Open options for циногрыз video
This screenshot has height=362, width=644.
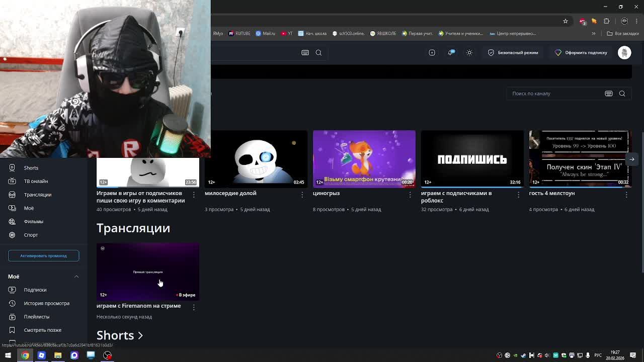410,195
